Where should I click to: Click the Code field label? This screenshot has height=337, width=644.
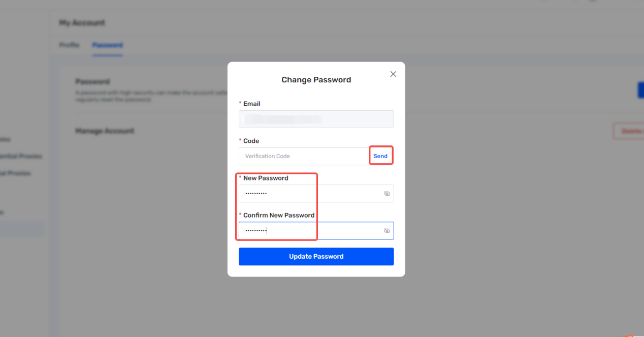(251, 141)
